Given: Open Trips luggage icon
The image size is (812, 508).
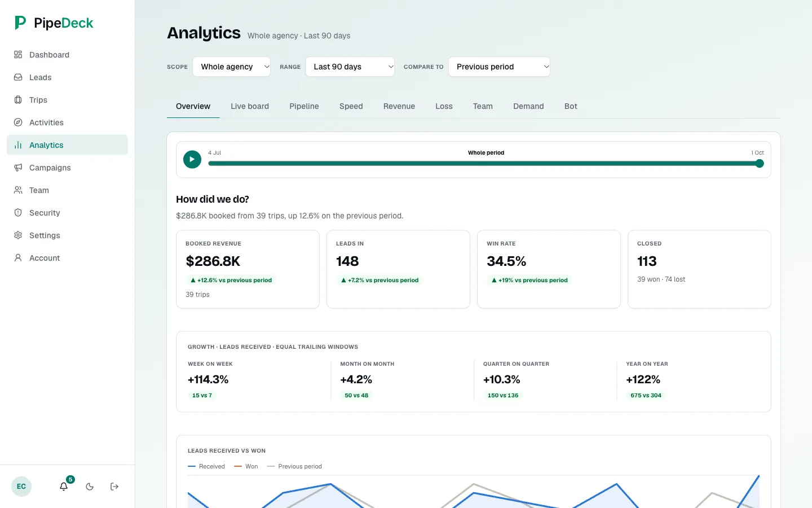Looking at the screenshot, I should pos(18,100).
